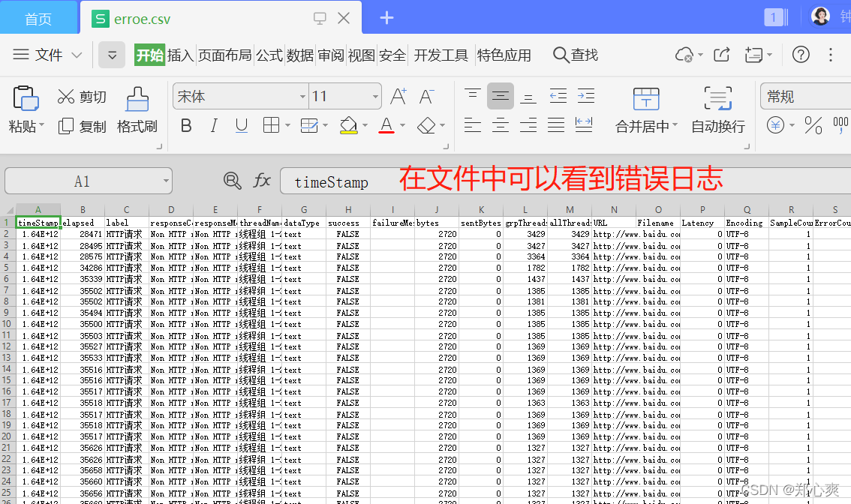Align text left

[x=472, y=125]
